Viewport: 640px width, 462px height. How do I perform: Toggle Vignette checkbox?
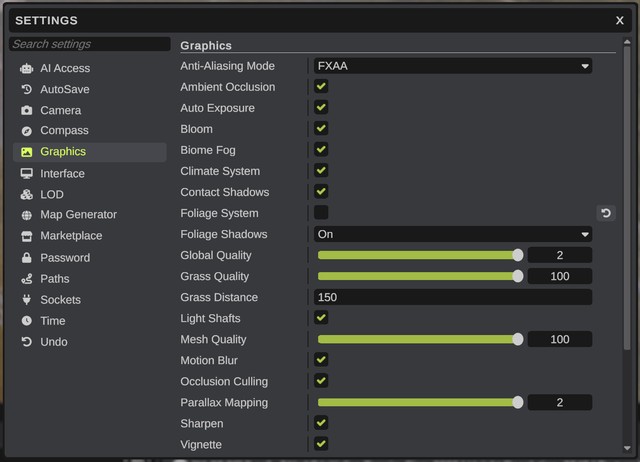(x=321, y=444)
